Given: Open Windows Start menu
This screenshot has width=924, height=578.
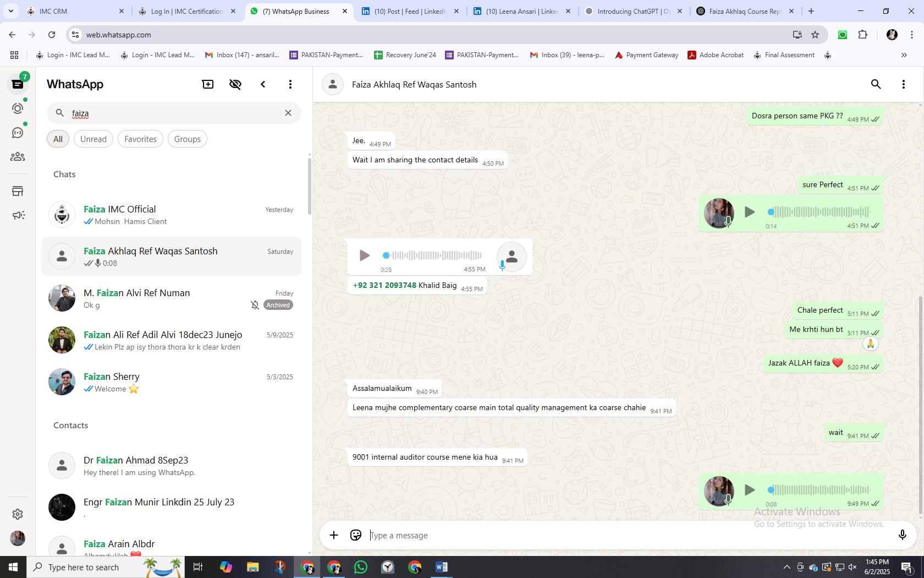Looking at the screenshot, I should point(13,567).
